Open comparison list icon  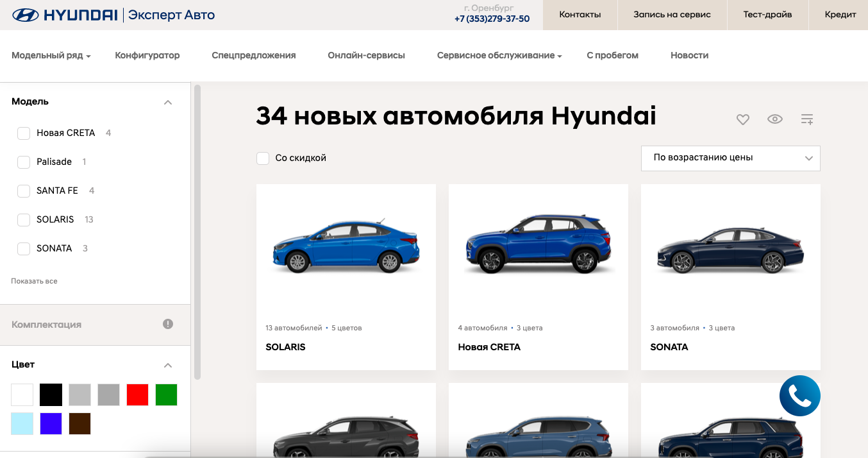point(807,119)
